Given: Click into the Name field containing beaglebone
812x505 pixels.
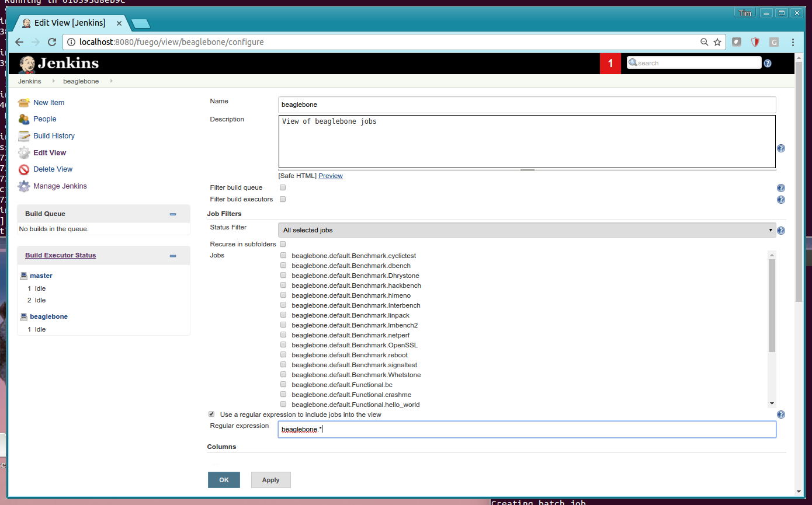Looking at the screenshot, I should click(527, 105).
